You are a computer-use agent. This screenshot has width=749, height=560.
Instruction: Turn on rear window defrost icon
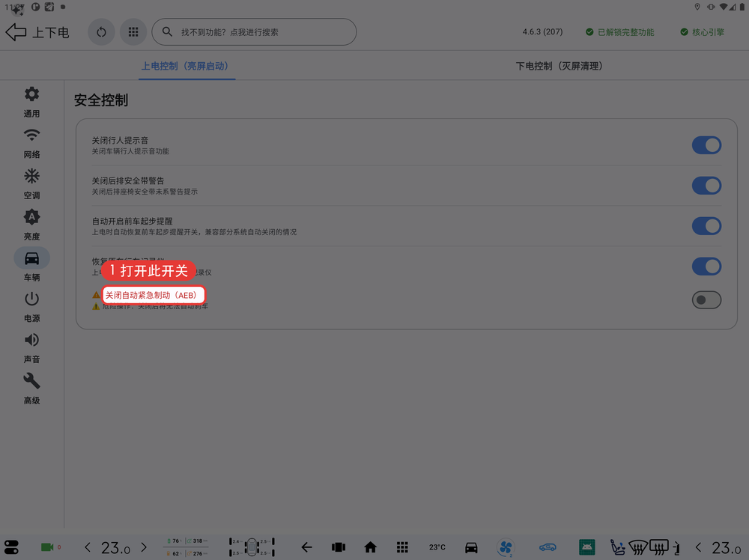(x=659, y=547)
